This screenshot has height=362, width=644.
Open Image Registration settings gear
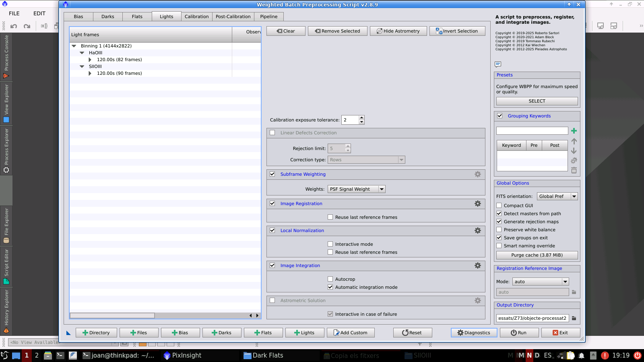click(x=477, y=204)
